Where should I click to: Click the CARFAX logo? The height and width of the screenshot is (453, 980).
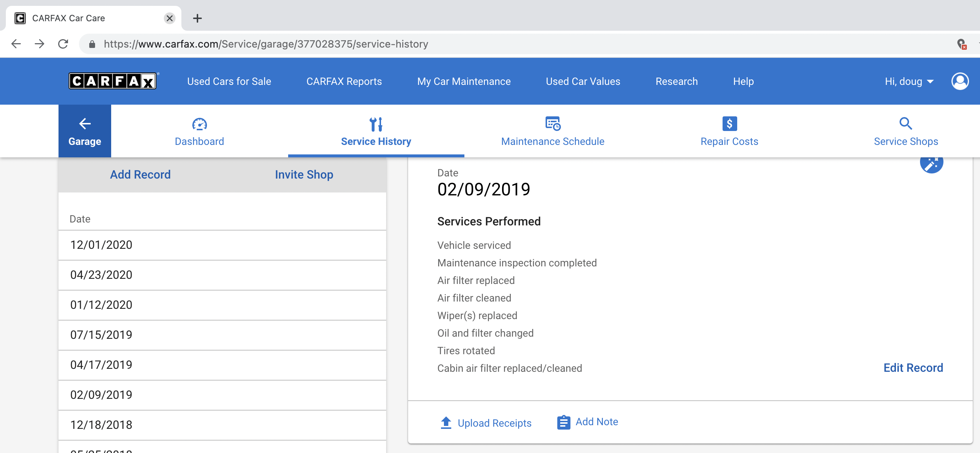(113, 81)
